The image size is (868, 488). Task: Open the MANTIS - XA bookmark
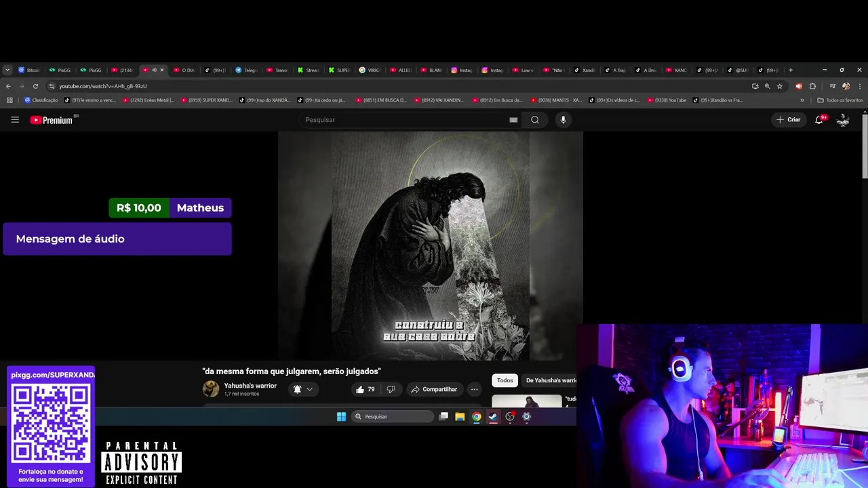pos(556,100)
